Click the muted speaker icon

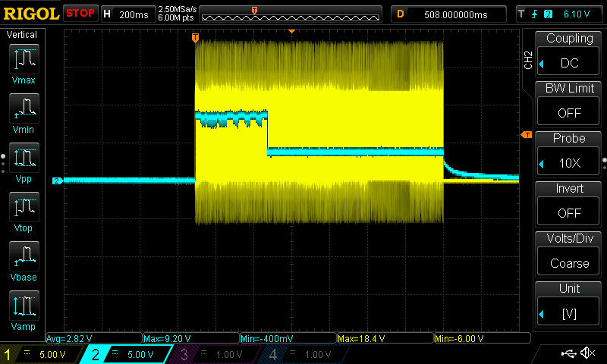tap(587, 353)
